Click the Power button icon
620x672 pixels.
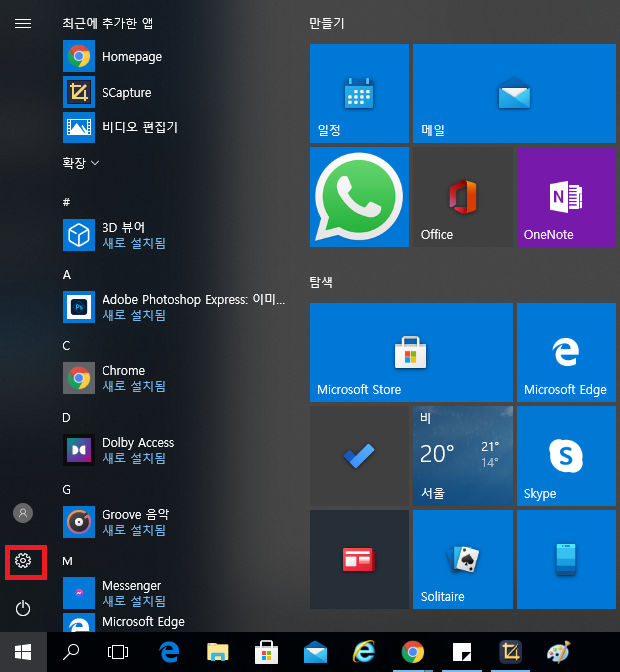coord(23,608)
